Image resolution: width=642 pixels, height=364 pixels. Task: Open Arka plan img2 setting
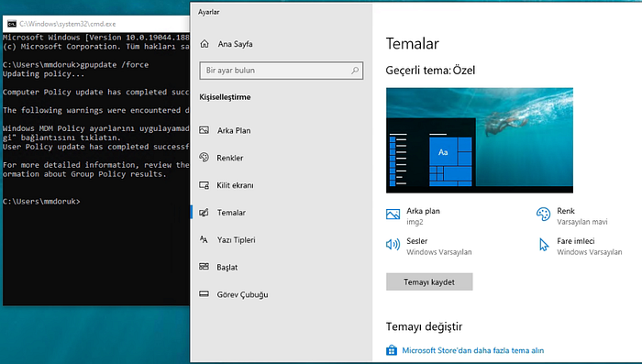[x=414, y=215]
